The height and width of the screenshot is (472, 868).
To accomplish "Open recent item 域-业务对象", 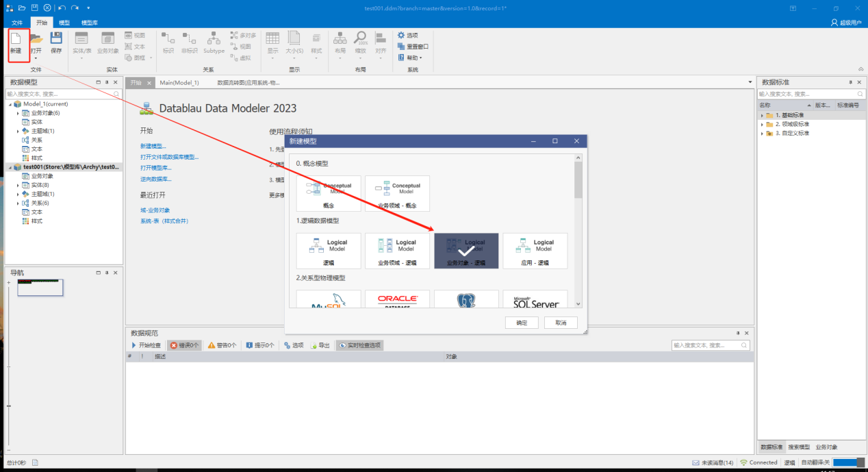I will coord(155,210).
